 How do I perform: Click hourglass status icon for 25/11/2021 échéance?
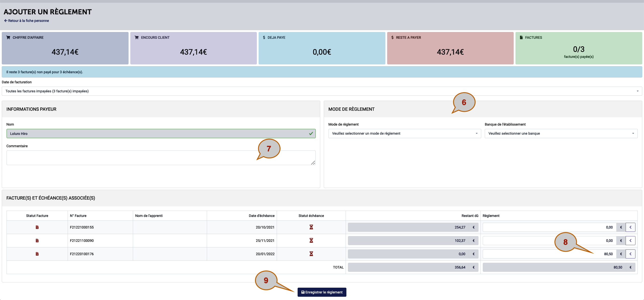click(311, 241)
